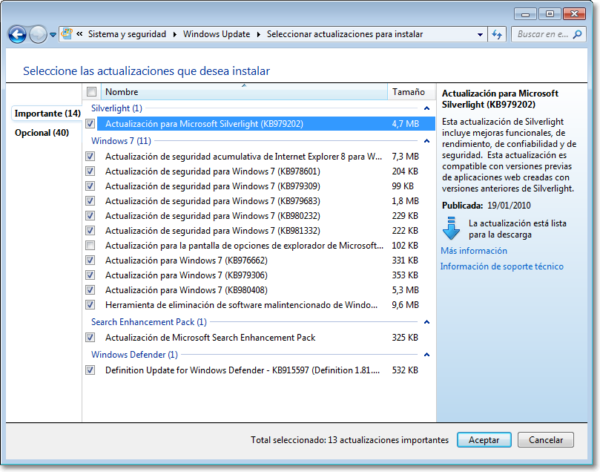Select 'Actualización para Windows 7 (KB979306)' row
The image size is (600, 472).
(x=266, y=275)
